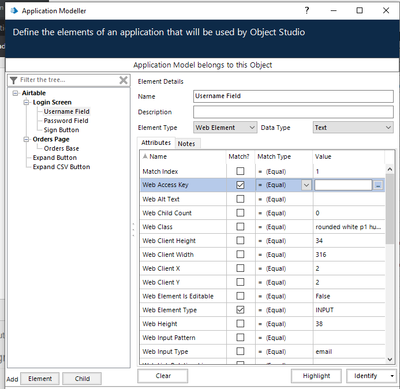Click the attributes list scrollbar thumb

click(390, 209)
